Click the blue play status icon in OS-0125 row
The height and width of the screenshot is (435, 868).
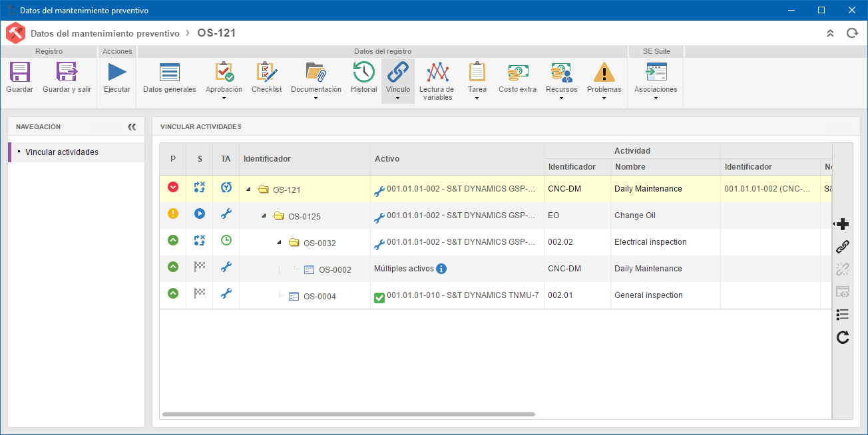(x=199, y=214)
